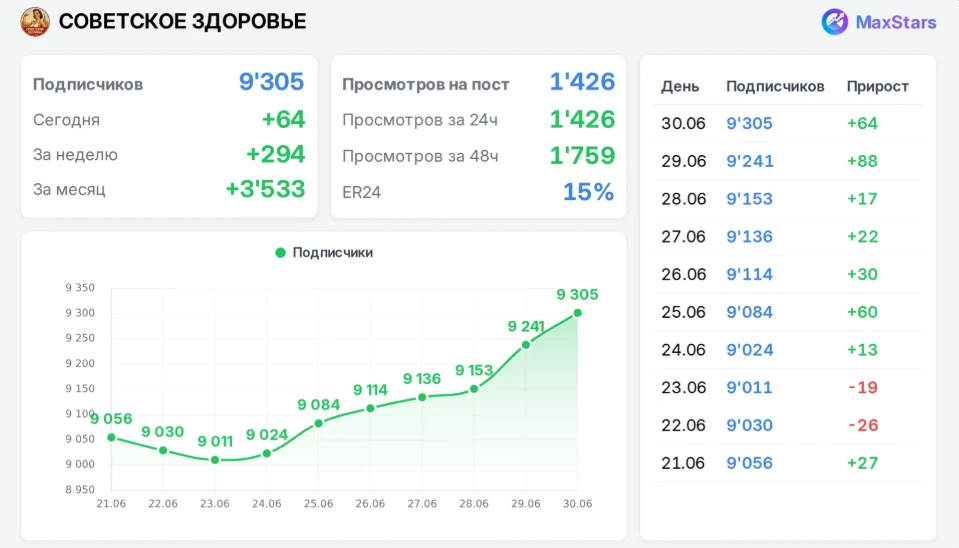Toggle the Подписчики chart legend item

[324, 253]
